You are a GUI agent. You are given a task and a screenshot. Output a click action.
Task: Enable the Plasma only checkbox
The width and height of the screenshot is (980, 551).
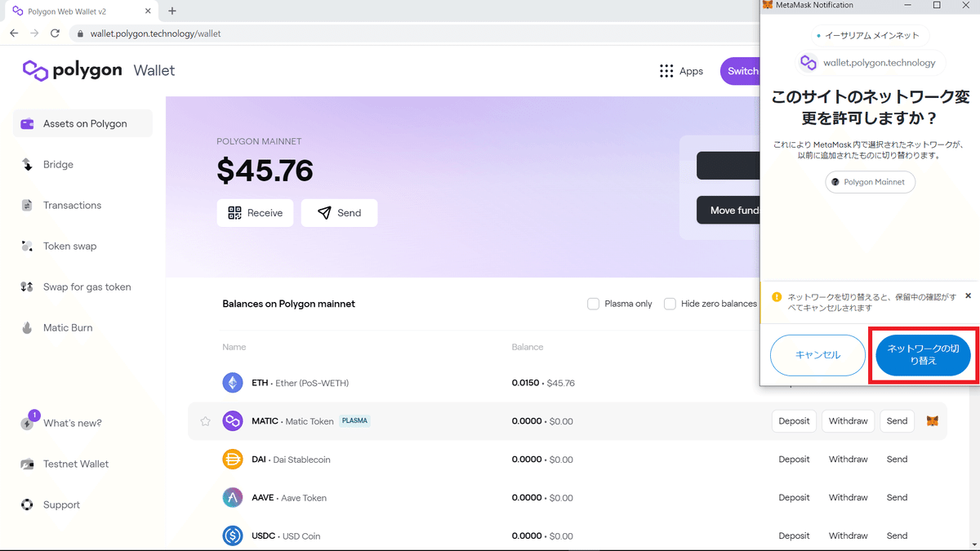click(x=594, y=304)
